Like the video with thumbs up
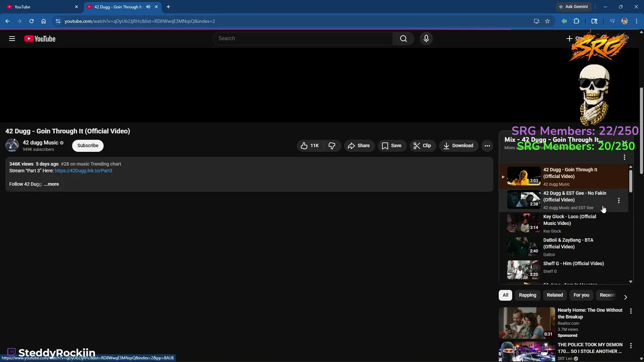Viewport: 644px width, 362px height. click(x=309, y=146)
